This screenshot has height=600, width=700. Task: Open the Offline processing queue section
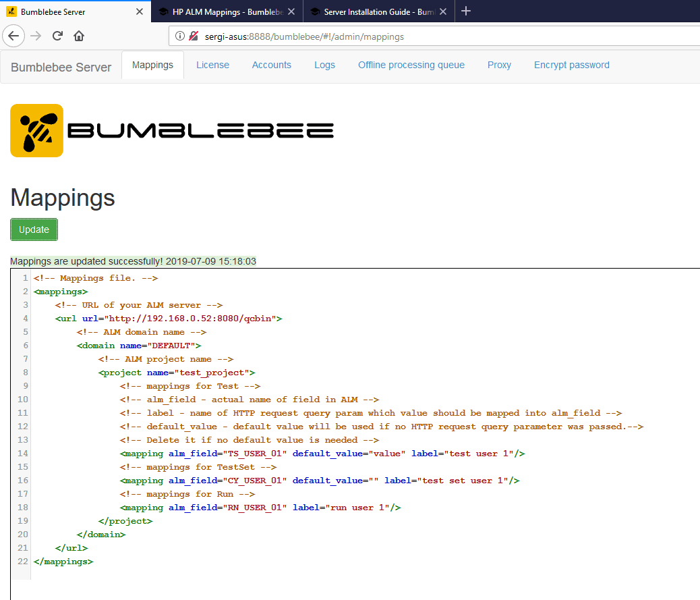[411, 65]
